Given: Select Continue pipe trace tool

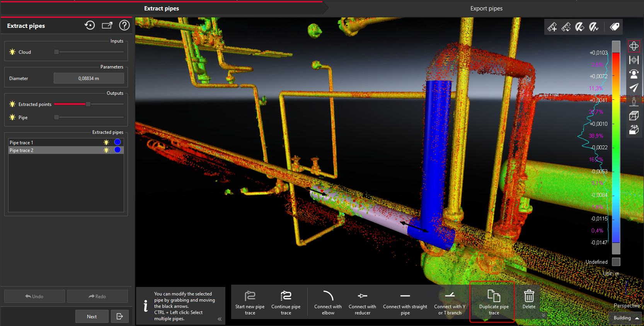Looking at the screenshot, I should tap(286, 302).
